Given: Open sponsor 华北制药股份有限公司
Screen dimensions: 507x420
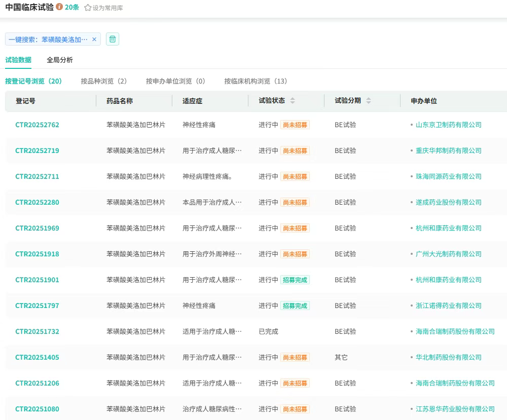Looking at the screenshot, I should click(448, 357).
